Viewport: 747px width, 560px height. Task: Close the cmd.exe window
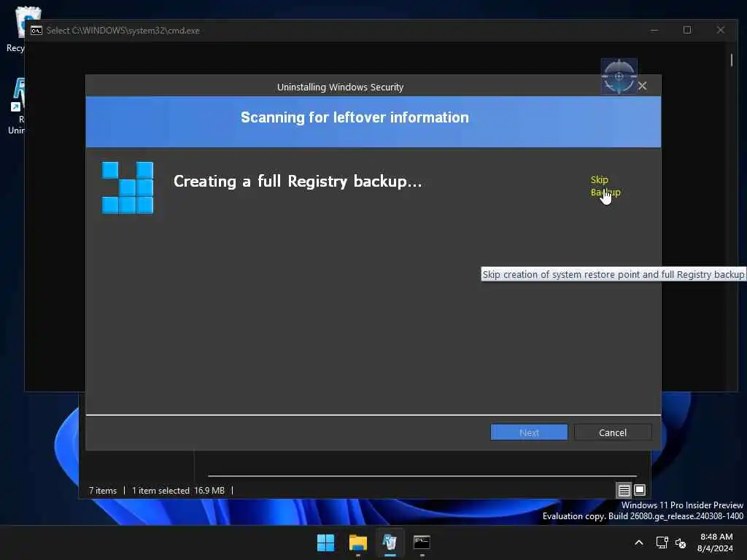[720, 30]
